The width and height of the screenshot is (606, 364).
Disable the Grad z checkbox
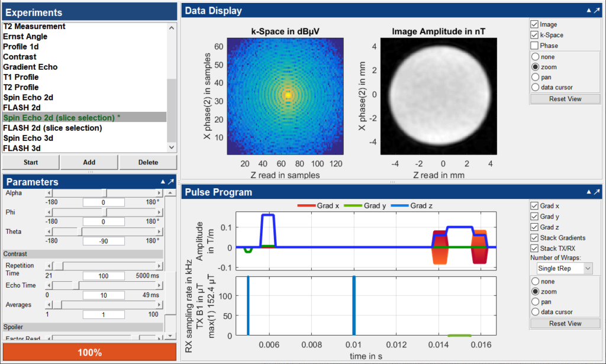[536, 227]
